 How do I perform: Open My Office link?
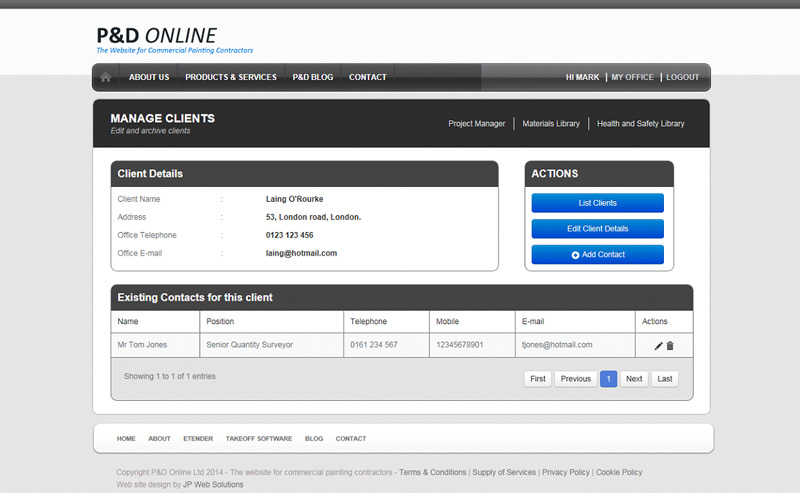(x=632, y=77)
